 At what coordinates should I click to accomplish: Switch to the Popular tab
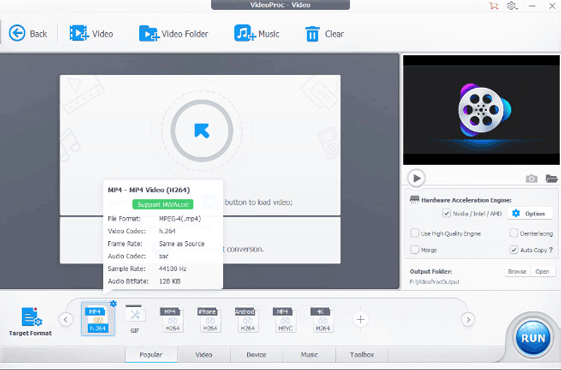pos(151,354)
